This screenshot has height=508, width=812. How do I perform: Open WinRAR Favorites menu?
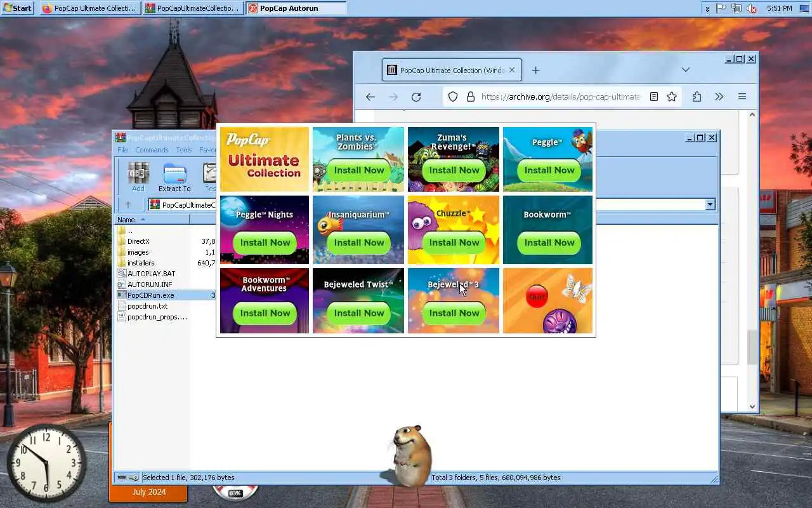click(x=207, y=150)
